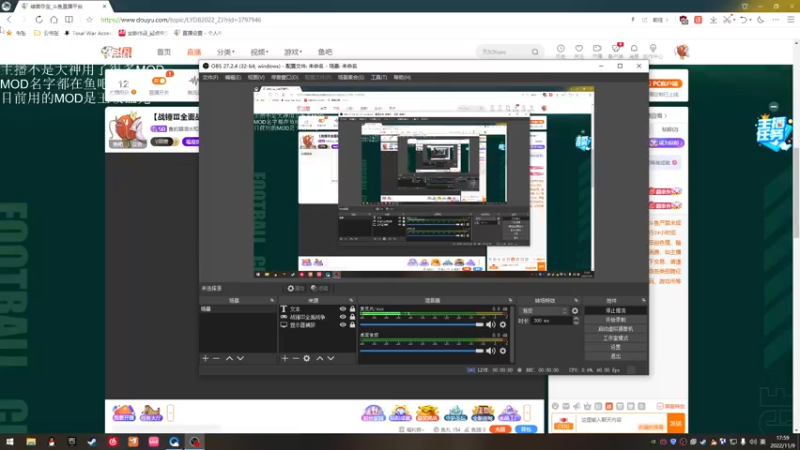Move scene up in Scenes panel
The width and height of the screenshot is (800, 450).
pyautogui.click(x=230, y=359)
